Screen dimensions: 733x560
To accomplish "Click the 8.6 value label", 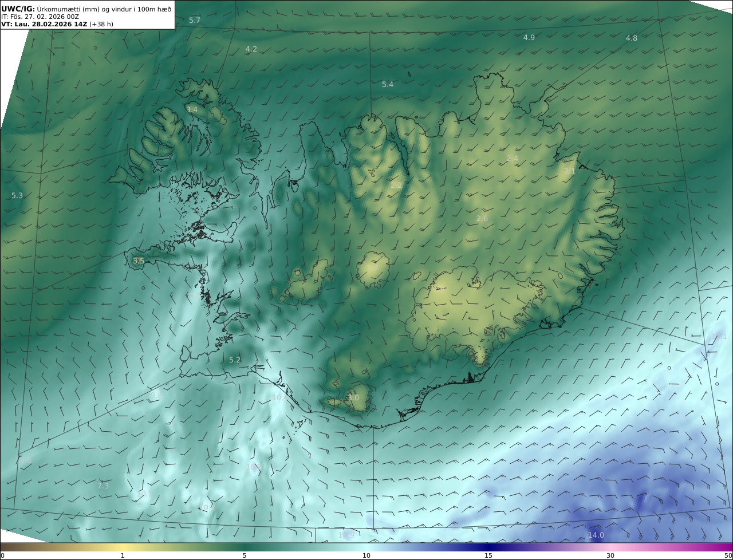I will pyautogui.click(x=26, y=460).
